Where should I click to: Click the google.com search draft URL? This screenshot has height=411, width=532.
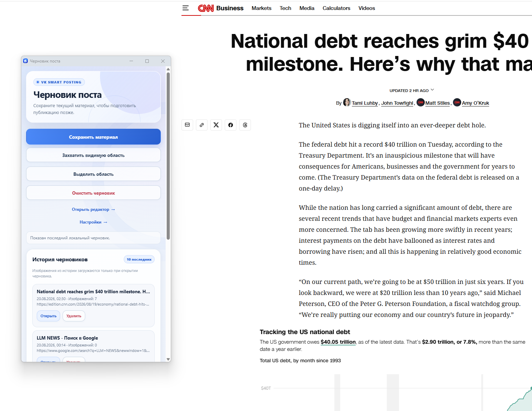(93, 351)
